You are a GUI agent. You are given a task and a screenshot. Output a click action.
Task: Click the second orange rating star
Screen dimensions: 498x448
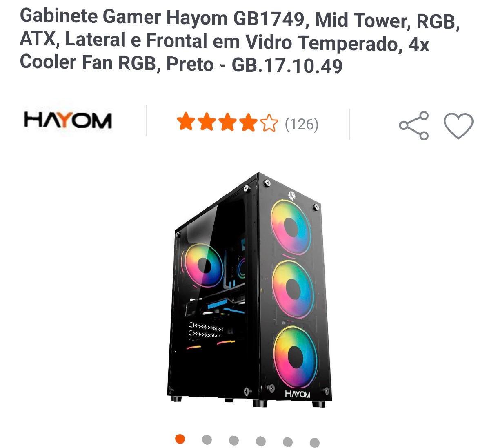[207, 122]
